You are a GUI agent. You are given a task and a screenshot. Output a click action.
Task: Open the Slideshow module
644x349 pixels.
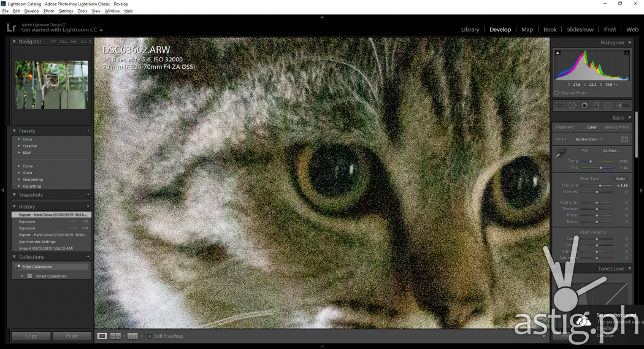tap(580, 29)
